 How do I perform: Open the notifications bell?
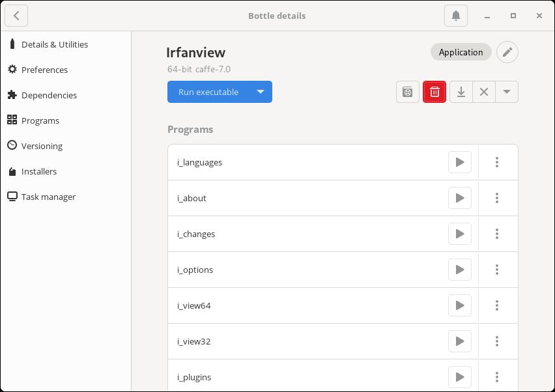(x=456, y=16)
